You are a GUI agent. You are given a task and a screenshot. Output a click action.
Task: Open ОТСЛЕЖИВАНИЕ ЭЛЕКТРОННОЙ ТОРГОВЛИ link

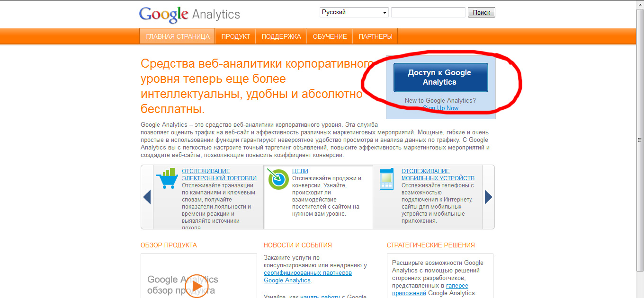pyautogui.click(x=219, y=175)
